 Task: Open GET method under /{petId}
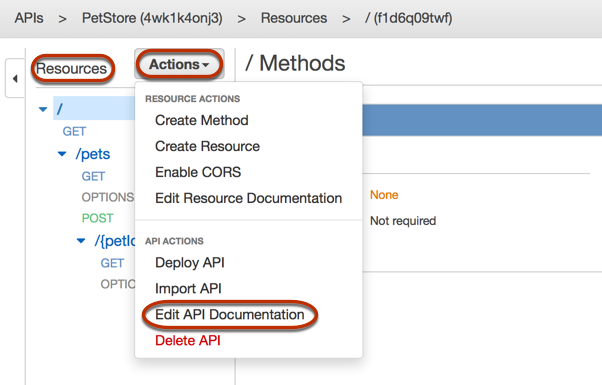tap(112, 263)
